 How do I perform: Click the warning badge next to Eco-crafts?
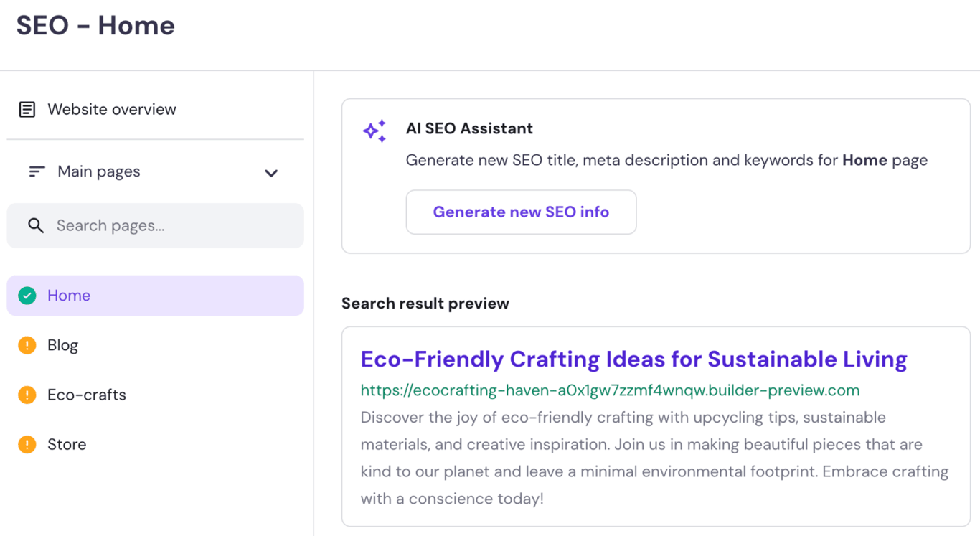click(27, 394)
